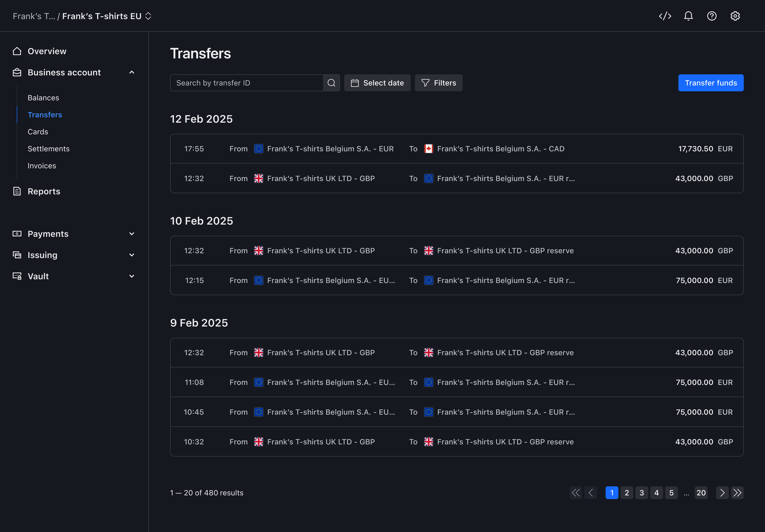The height and width of the screenshot is (532, 765).
Task: Jump to last page of results
Action: (x=737, y=493)
